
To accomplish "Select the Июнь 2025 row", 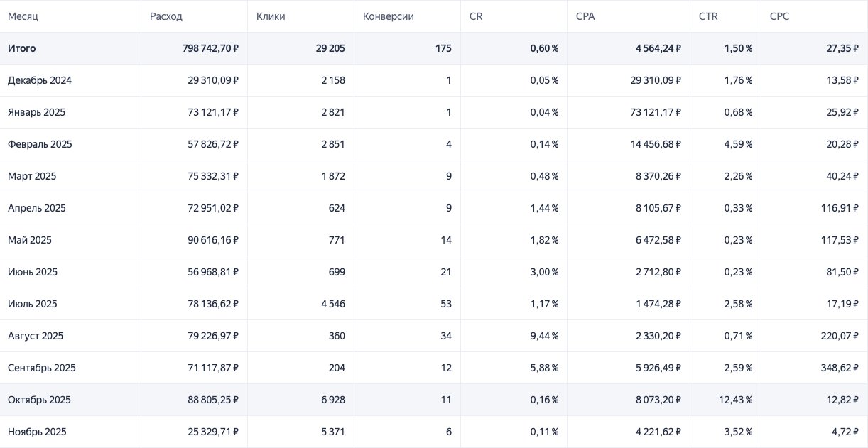I will point(33,272).
